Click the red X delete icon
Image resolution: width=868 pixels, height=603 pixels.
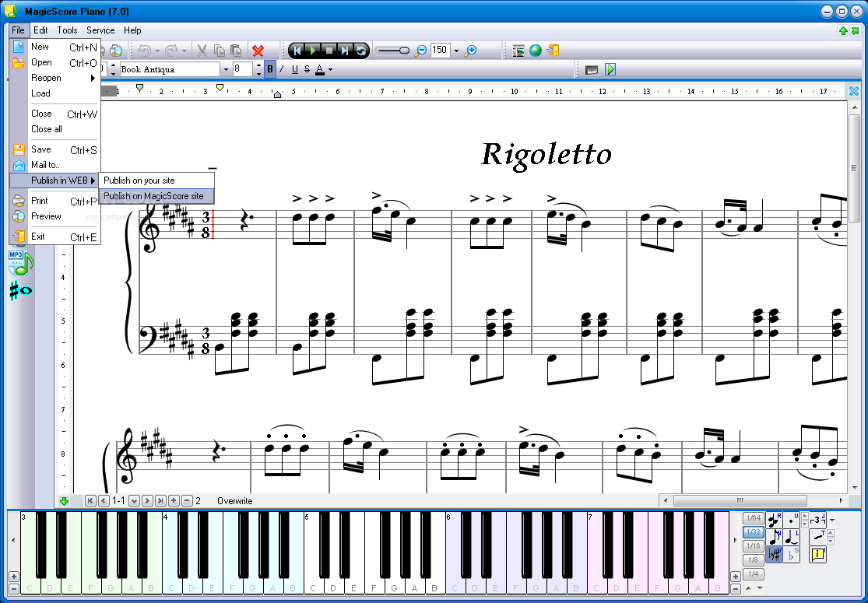point(258,51)
